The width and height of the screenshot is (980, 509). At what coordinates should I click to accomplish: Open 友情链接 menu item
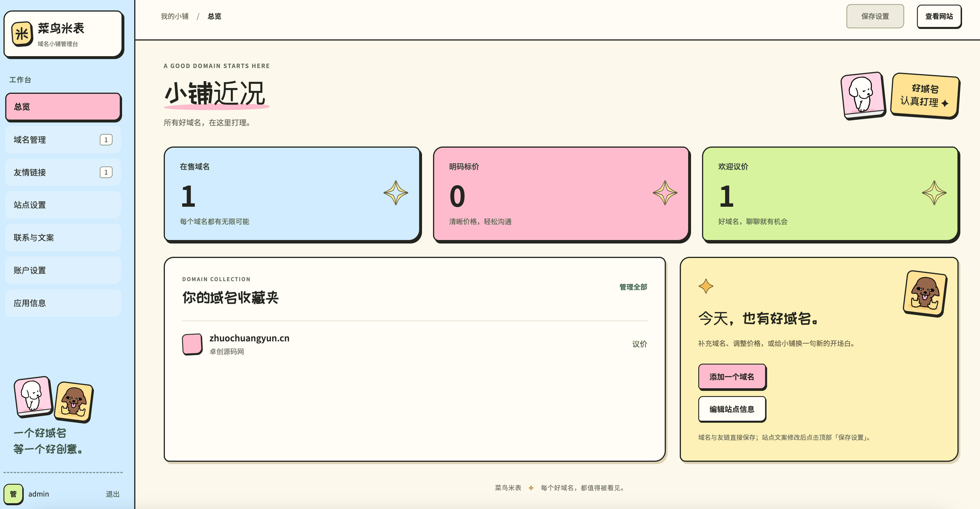(63, 172)
